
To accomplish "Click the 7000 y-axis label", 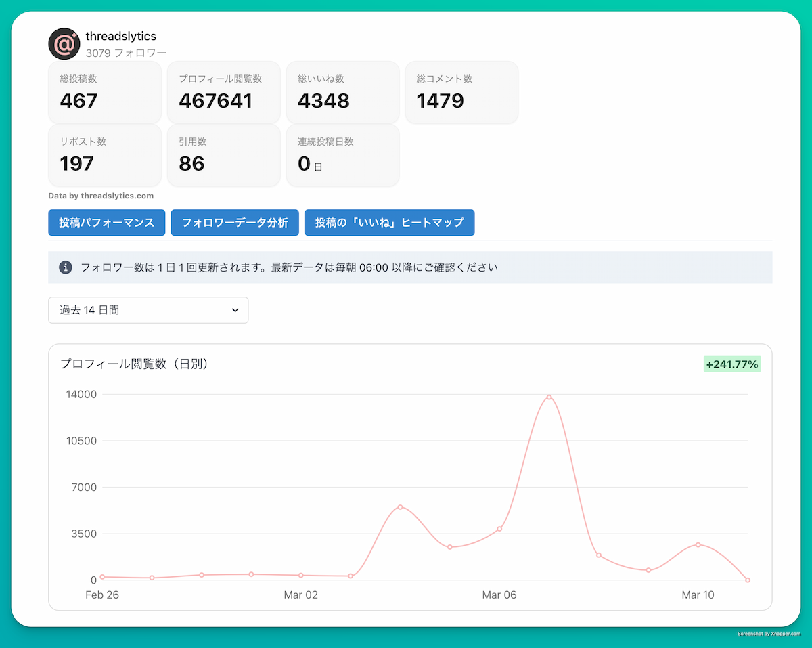I will pos(83,488).
